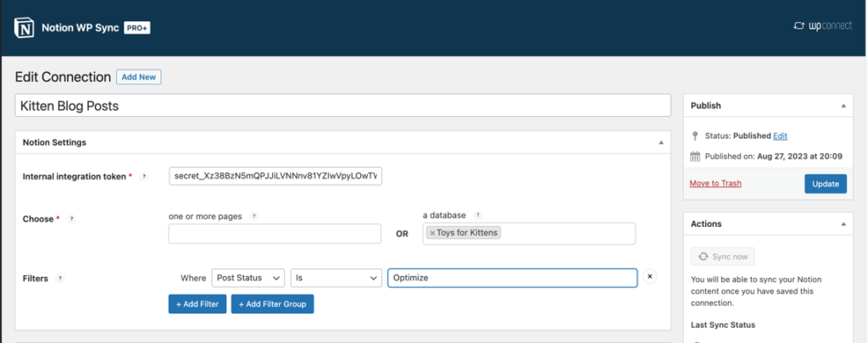Click Edit link beside Status Published

780,136
